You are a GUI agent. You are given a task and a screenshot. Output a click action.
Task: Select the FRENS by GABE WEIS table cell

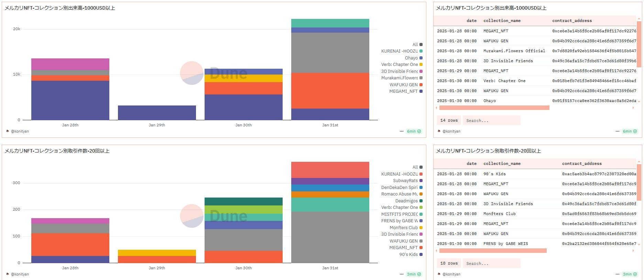point(505,244)
